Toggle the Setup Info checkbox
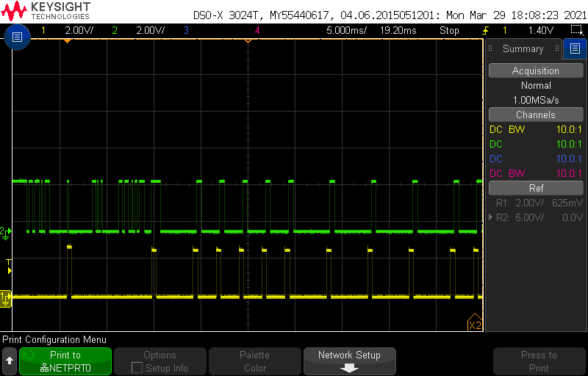Screen dimensions: 588x376 click(137, 368)
